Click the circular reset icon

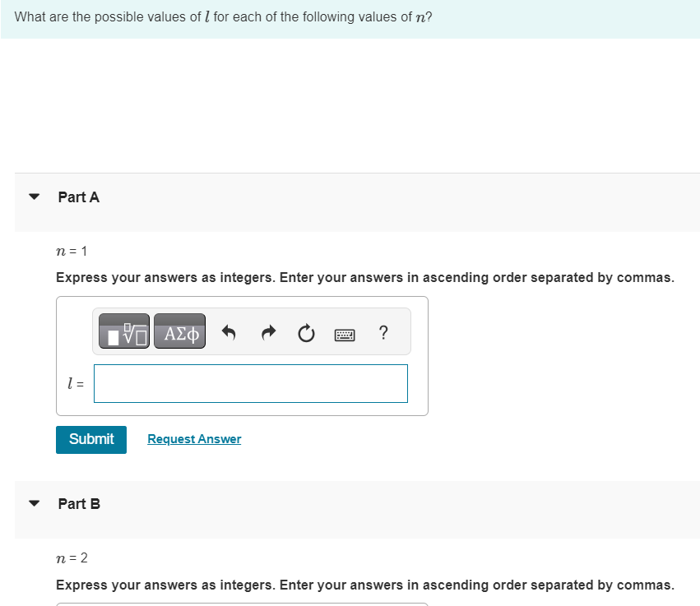[305, 333]
